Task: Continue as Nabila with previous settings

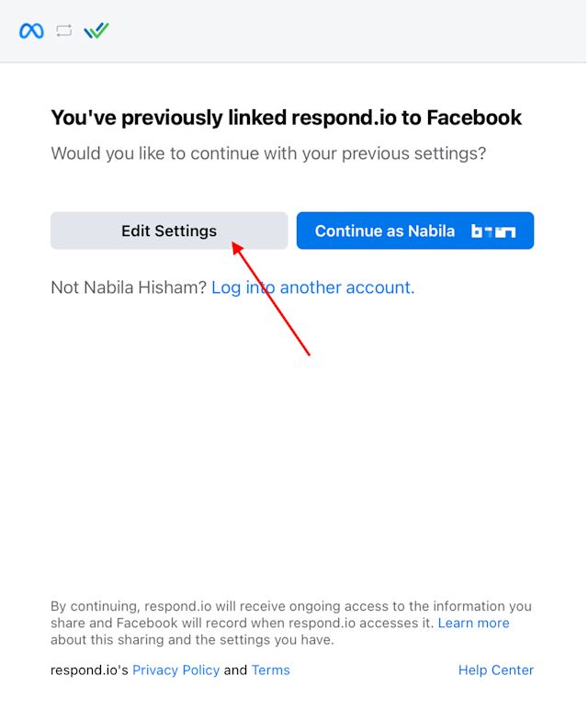Action: tap(415, 231)
